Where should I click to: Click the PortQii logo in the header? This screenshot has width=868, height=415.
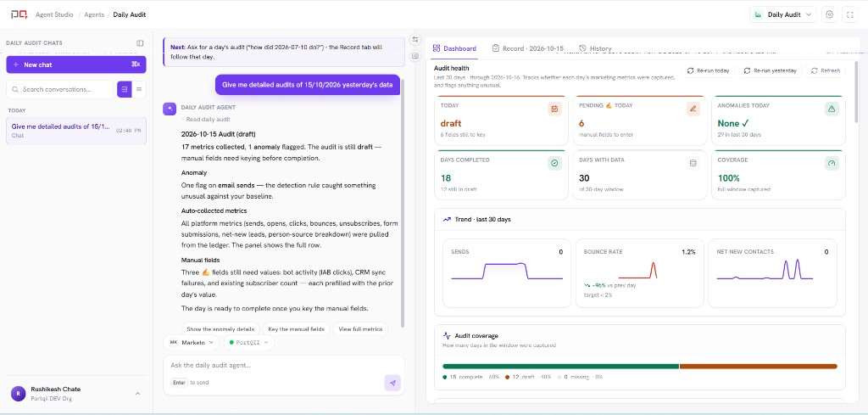(19, 14)
